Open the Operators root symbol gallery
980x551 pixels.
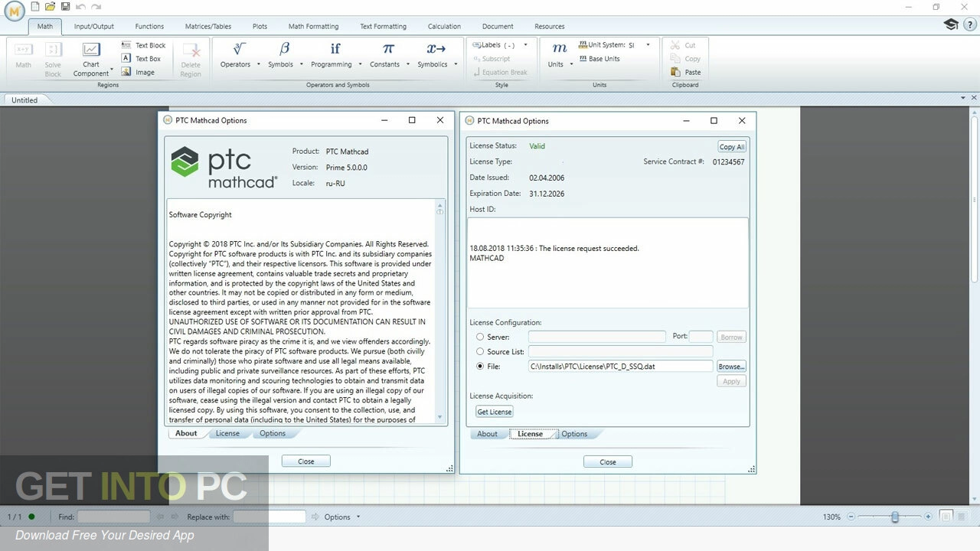point(239,49)
